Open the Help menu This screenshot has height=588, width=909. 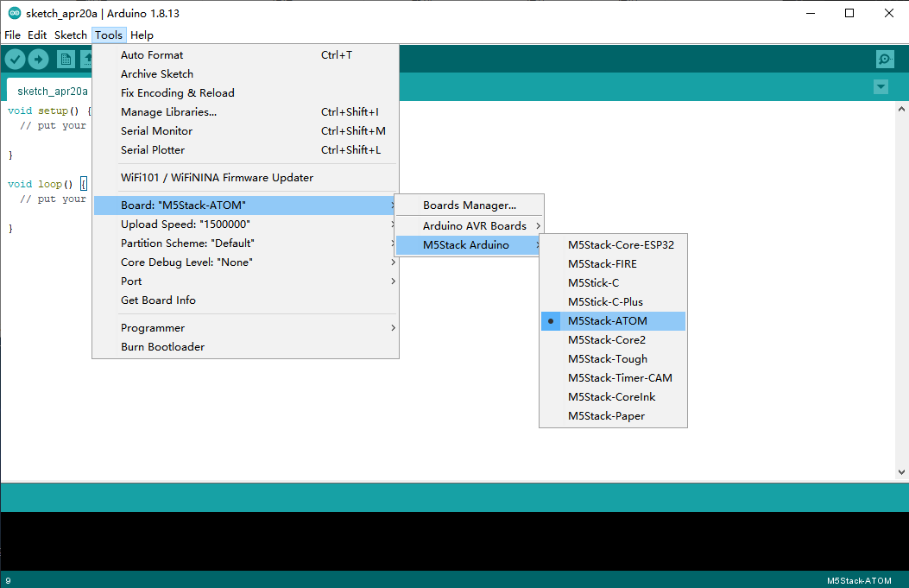click(x=142, y=35)
